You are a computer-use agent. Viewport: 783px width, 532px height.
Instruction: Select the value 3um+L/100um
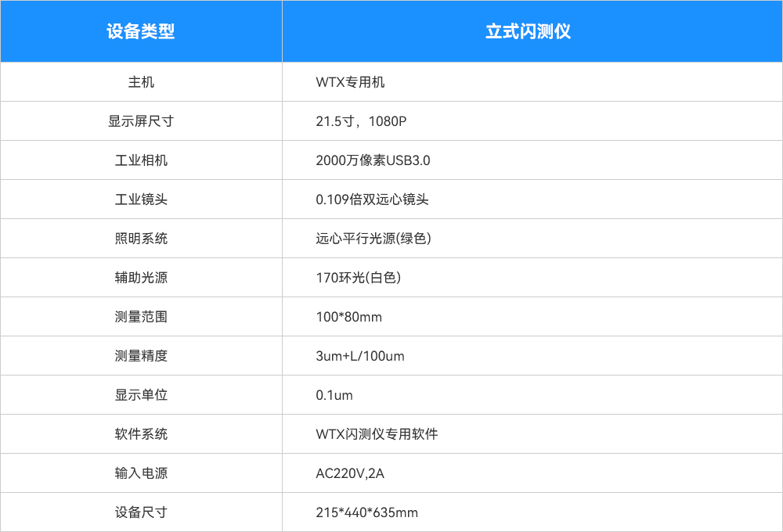(x=360, y=356)
